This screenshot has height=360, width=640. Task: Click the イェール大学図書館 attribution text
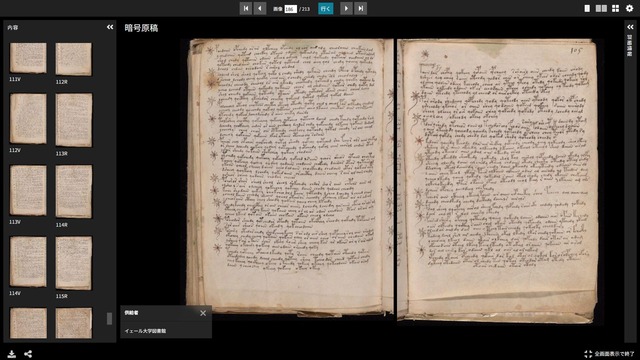tap(145, 331)
